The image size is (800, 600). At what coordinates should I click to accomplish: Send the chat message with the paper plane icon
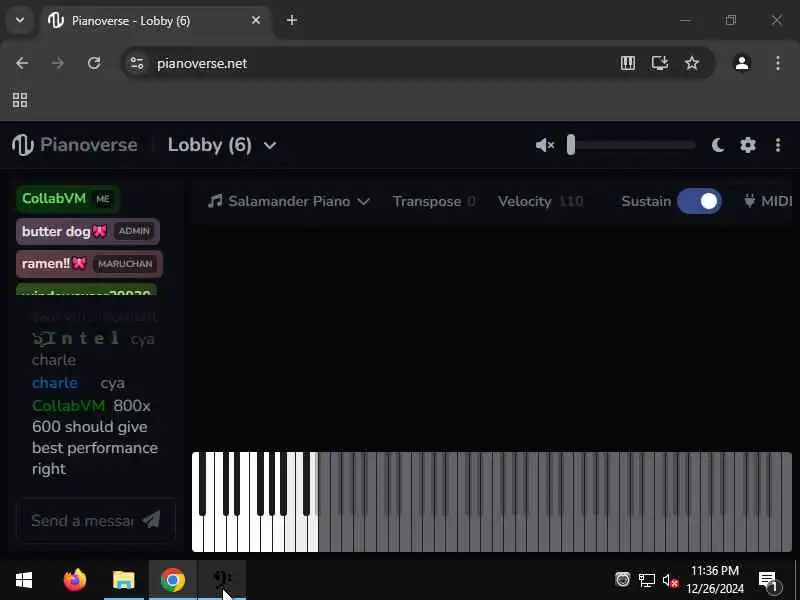pos(151,520)
